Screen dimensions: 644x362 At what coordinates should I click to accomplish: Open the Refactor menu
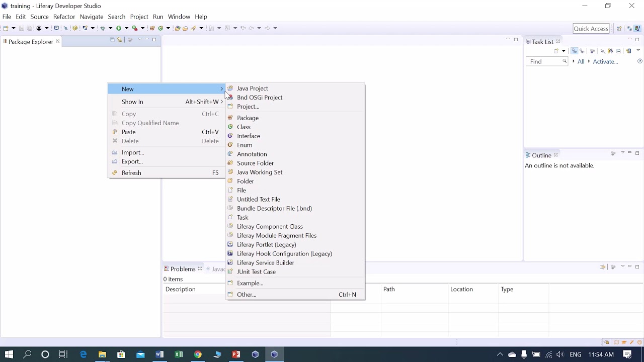(x=64, y=17)
